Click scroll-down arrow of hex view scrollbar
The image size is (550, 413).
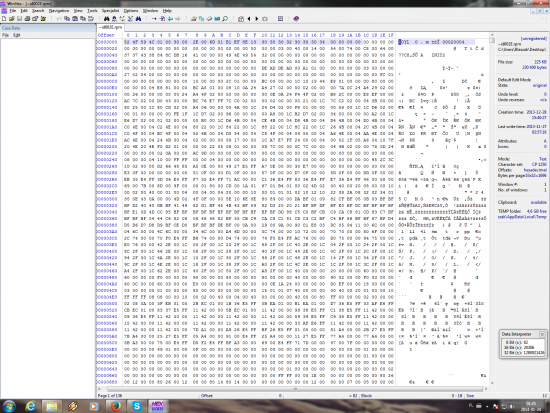492,383
